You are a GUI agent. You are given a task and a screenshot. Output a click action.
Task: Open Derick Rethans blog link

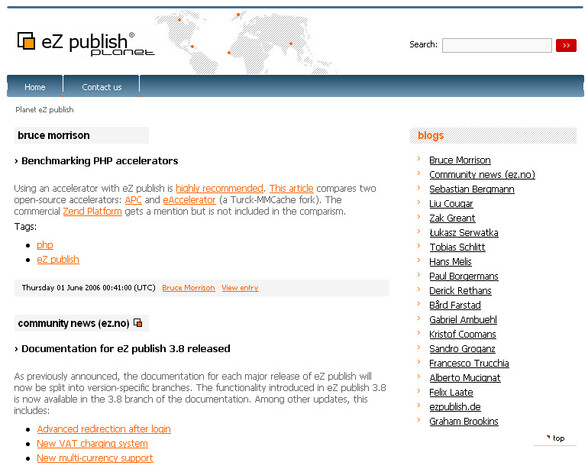tap(460, 291)
